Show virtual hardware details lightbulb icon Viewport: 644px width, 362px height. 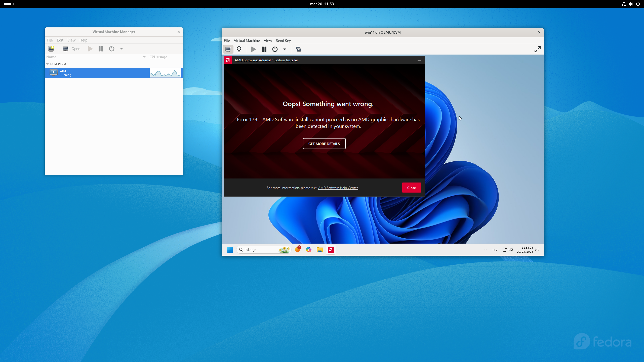(x=239, y=49)
